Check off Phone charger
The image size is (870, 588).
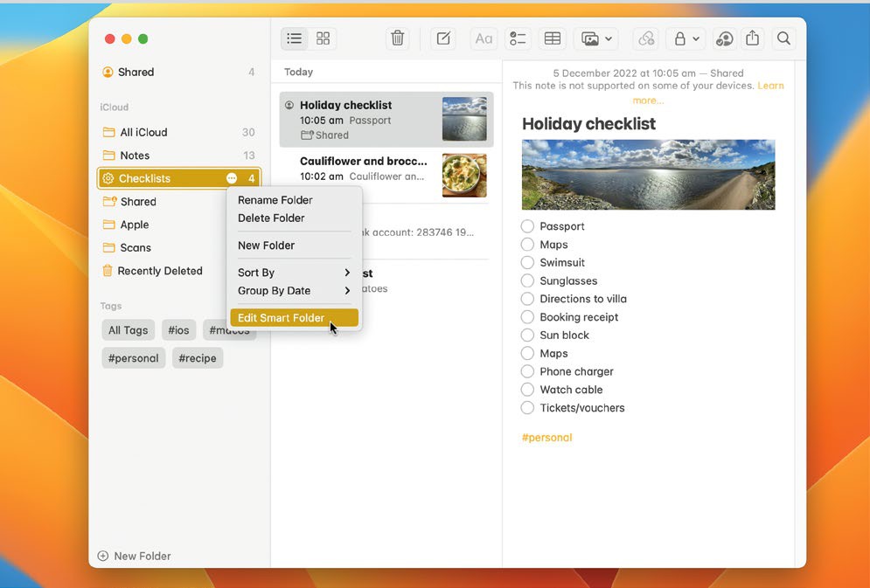pos(527,372)
